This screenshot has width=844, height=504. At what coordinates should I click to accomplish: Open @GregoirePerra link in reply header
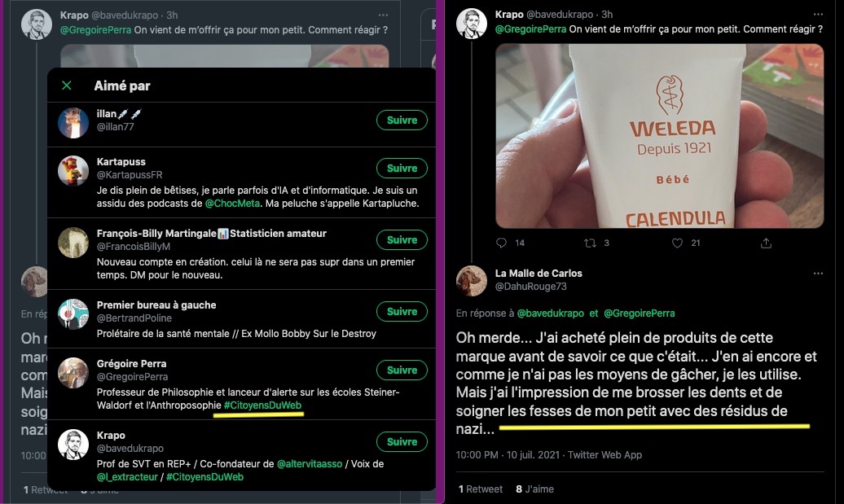(x=639, y=313)
